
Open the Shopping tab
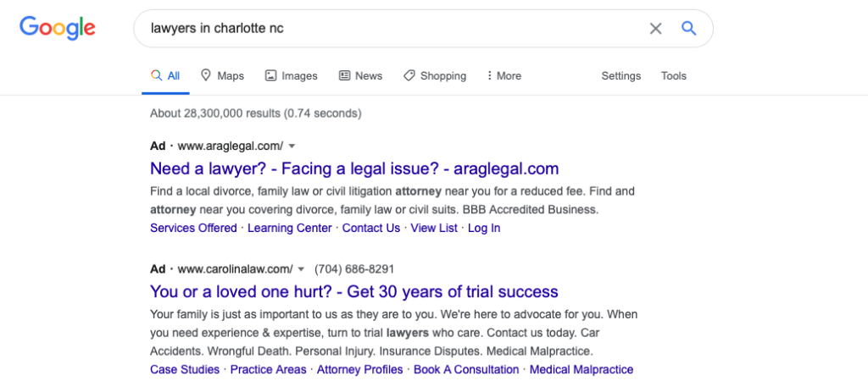[x=435, y=75]
